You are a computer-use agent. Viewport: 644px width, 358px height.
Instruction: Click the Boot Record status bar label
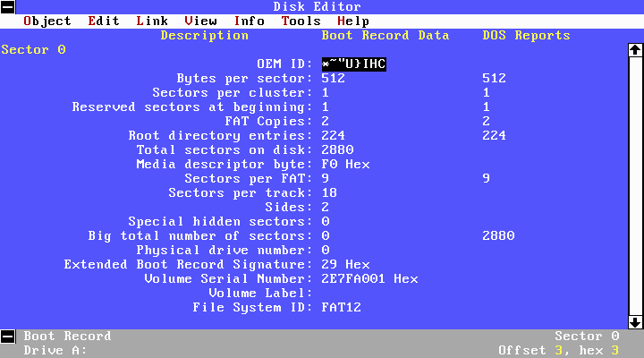(x=67, y=337)
